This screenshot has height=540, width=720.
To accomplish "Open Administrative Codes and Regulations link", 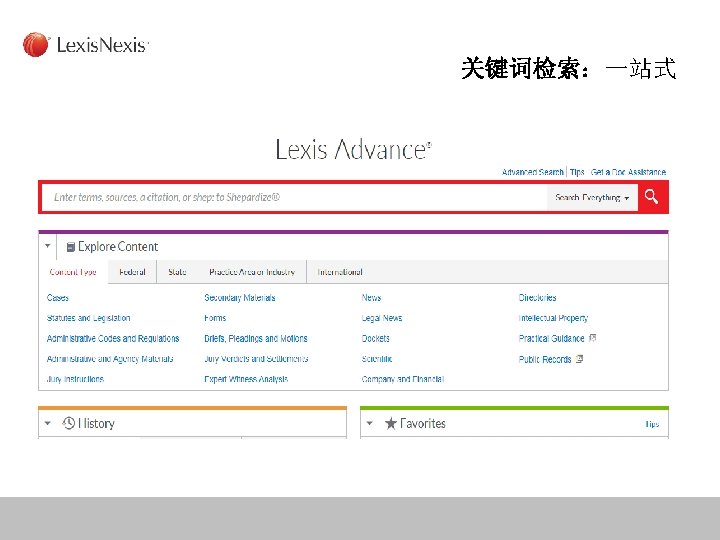I will click(x=113, y=338).
